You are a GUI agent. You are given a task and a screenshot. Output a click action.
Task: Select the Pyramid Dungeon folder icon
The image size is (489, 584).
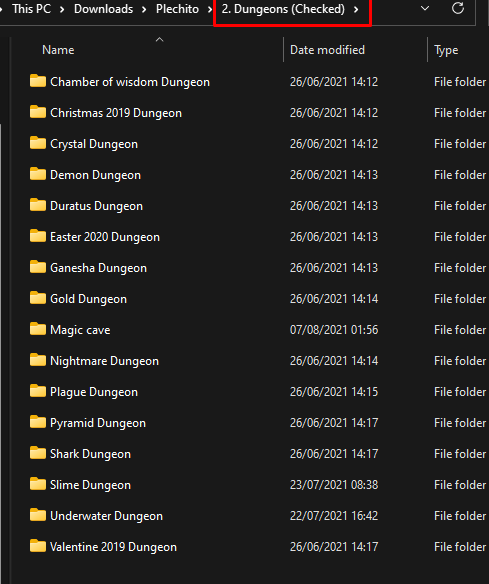click(38, 422)
